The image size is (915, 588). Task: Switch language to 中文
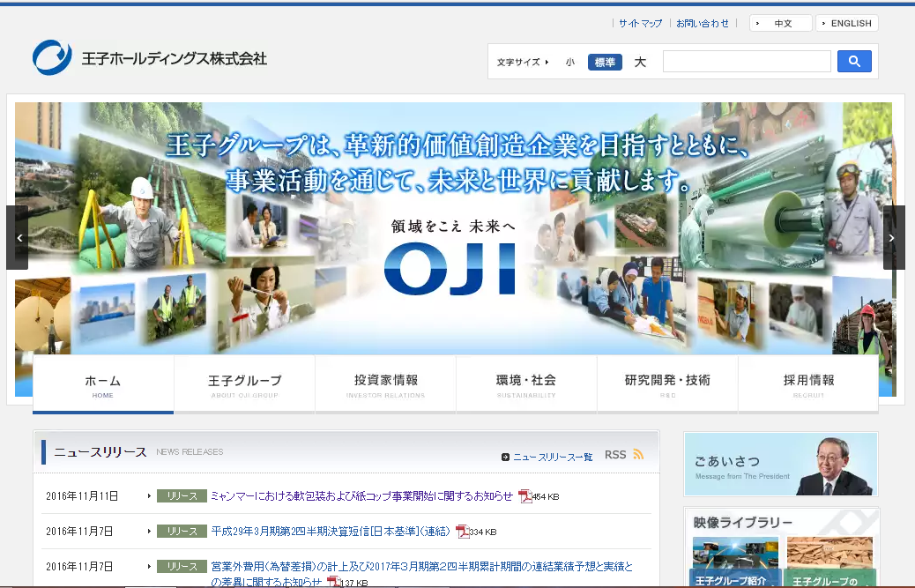click(x=781, y=23)
